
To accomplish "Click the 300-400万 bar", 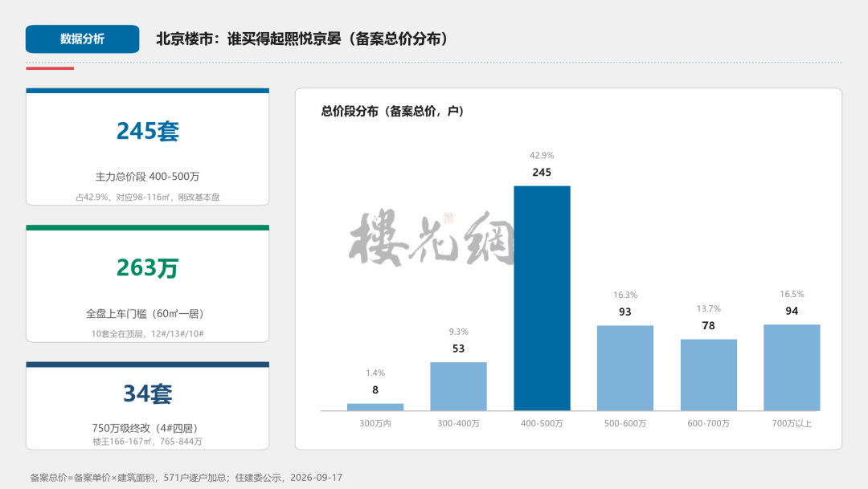I will click(458, 387).
